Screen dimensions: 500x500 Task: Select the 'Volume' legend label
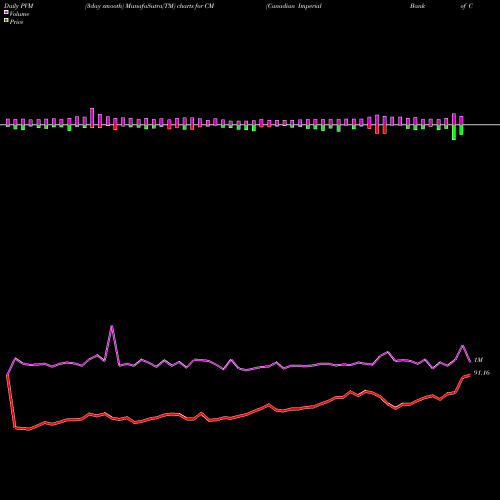(19, 14)
